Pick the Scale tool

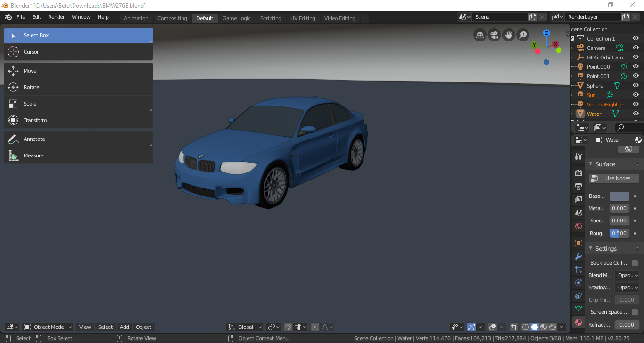(x=78, y=104)
